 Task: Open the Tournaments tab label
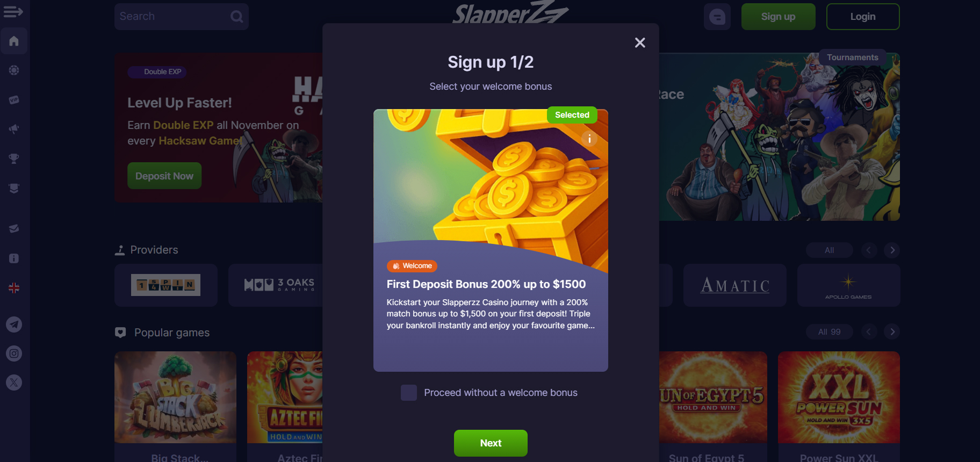click(852, 57)
